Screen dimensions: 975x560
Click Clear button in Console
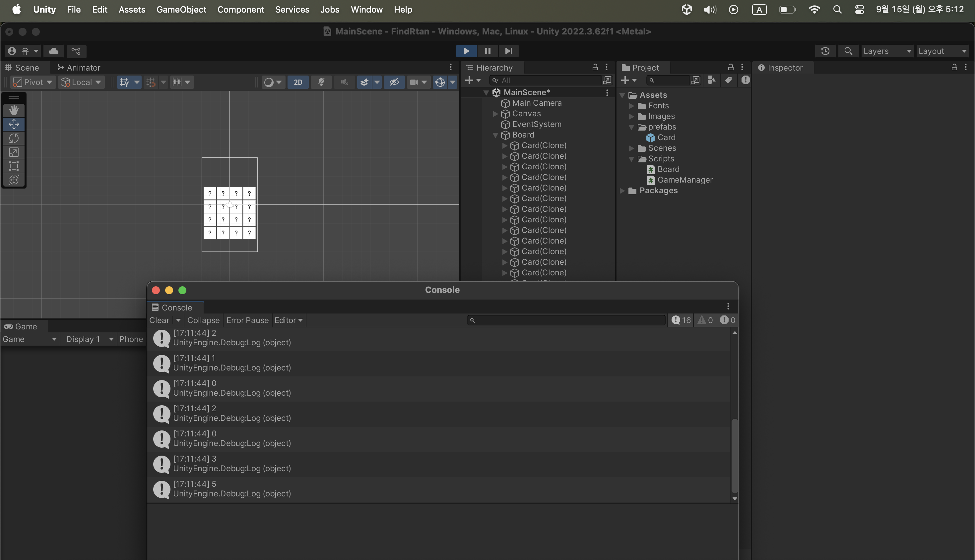(x=159, y=320)
